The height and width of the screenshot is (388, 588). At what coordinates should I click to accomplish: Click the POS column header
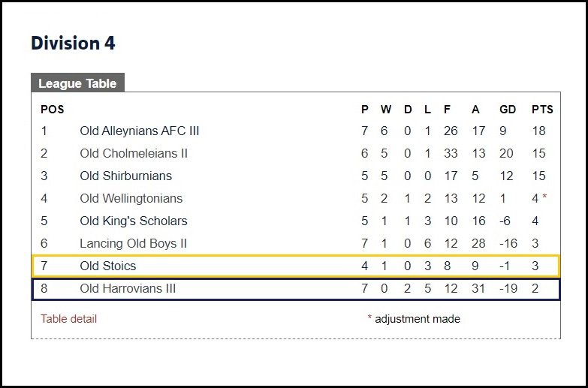[x=53, y=110]
